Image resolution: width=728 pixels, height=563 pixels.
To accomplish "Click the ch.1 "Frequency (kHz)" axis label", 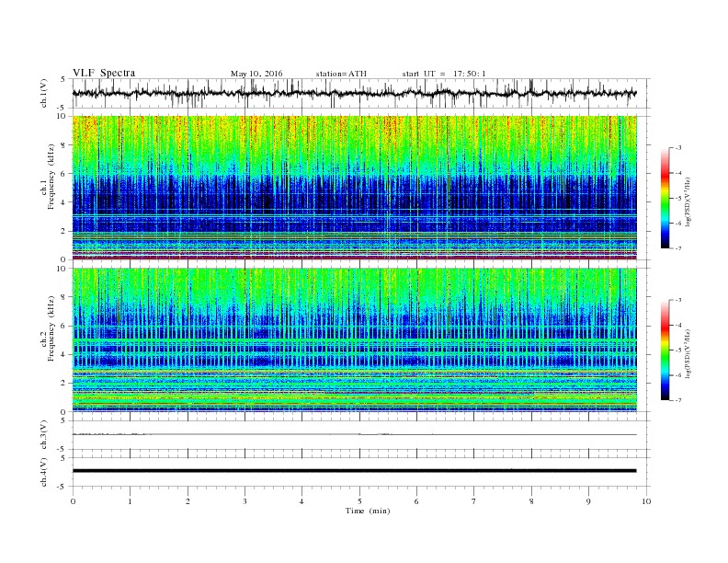I will (x=51, y=177).
